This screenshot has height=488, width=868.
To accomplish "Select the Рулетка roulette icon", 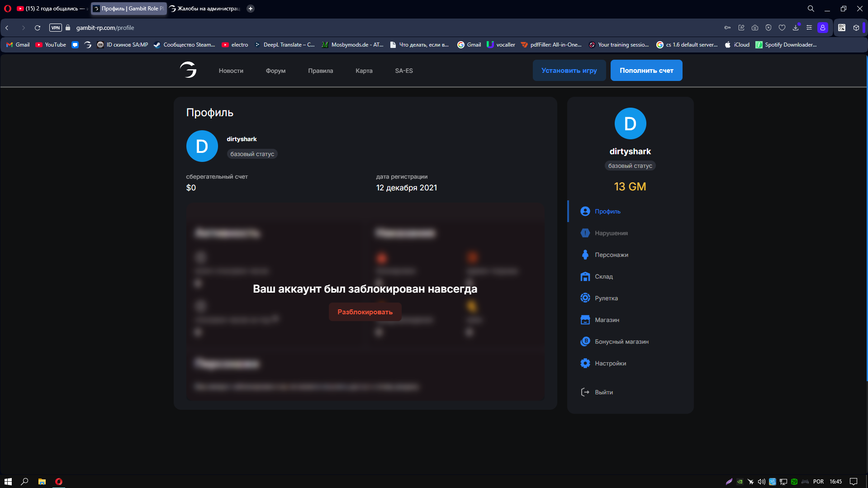I will pyautogui.click(x=585, y=298).
